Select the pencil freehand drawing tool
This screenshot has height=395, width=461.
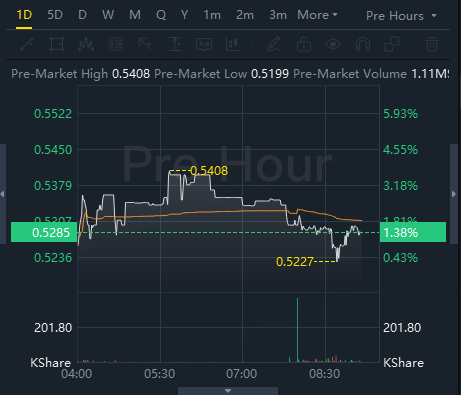274,44
